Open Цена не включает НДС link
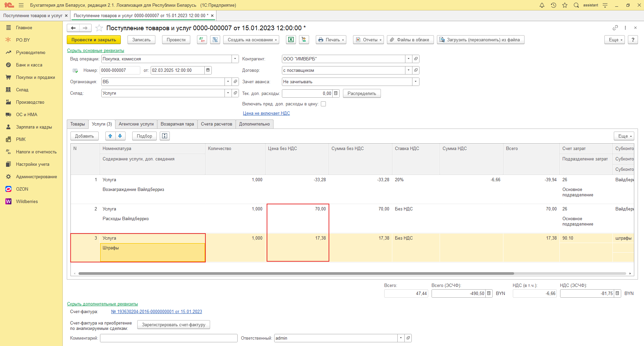The image size is (644, 346). [266, 113]
